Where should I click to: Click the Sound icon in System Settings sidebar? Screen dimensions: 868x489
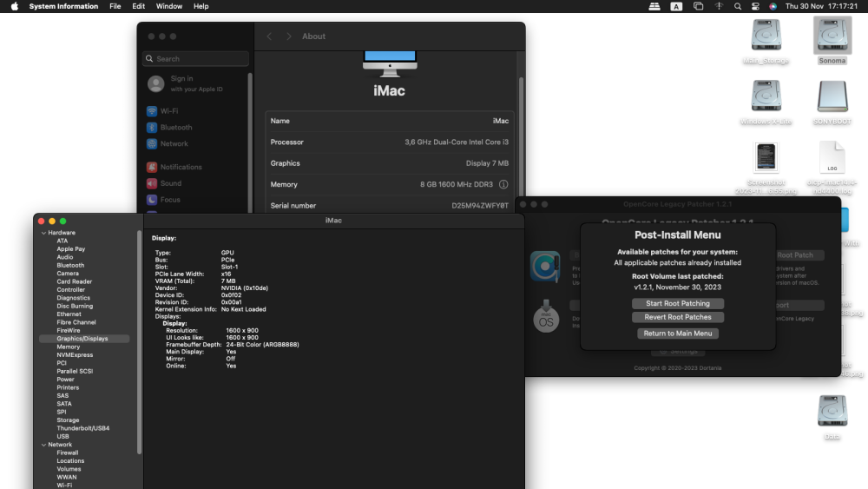152,183
